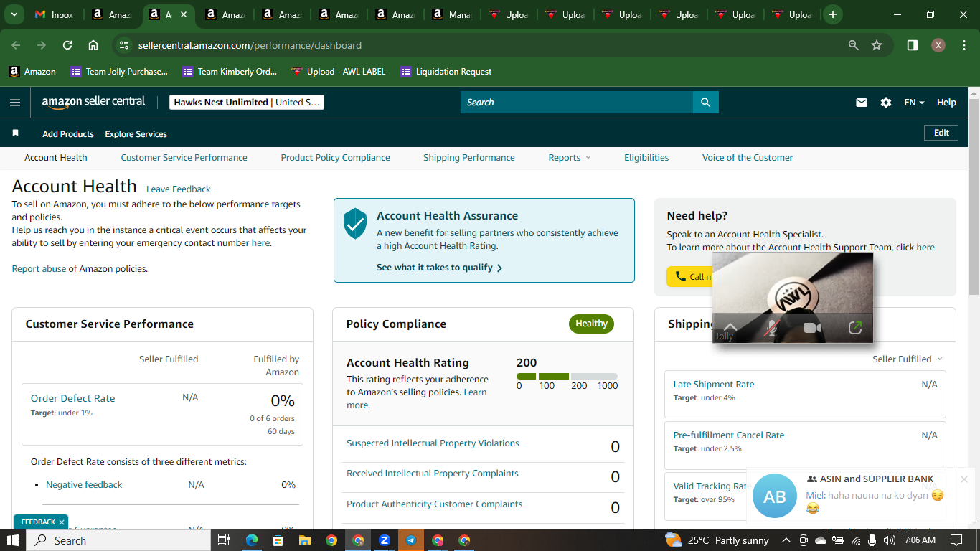The image size is (980, 551).
Task: Open the Voice of the Customer tab
Action: pyautogui.click(x=748, y=158)
